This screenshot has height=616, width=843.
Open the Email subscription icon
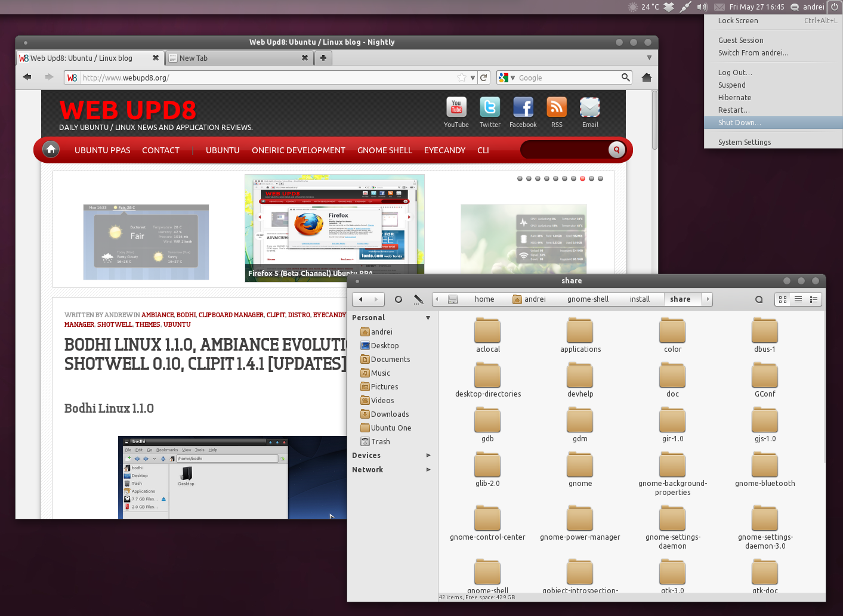590,108
